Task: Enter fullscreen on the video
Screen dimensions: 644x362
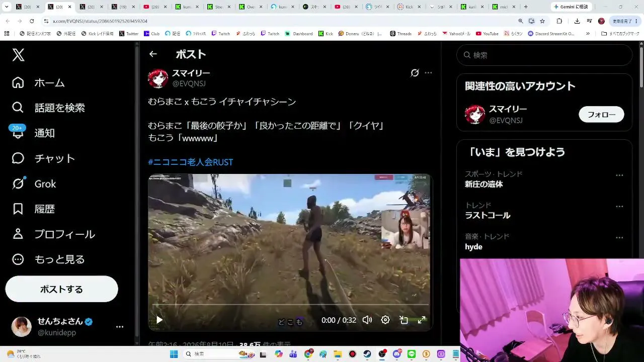Action: [422, 320]
